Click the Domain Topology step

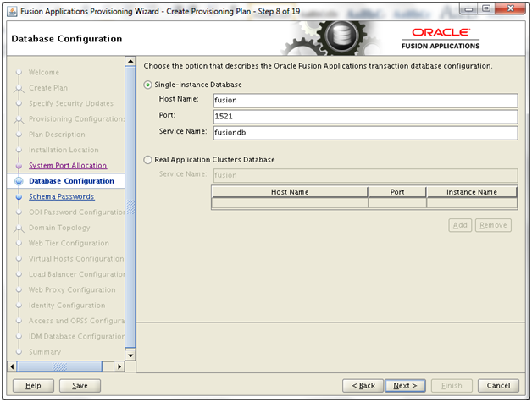pos(59,228)
